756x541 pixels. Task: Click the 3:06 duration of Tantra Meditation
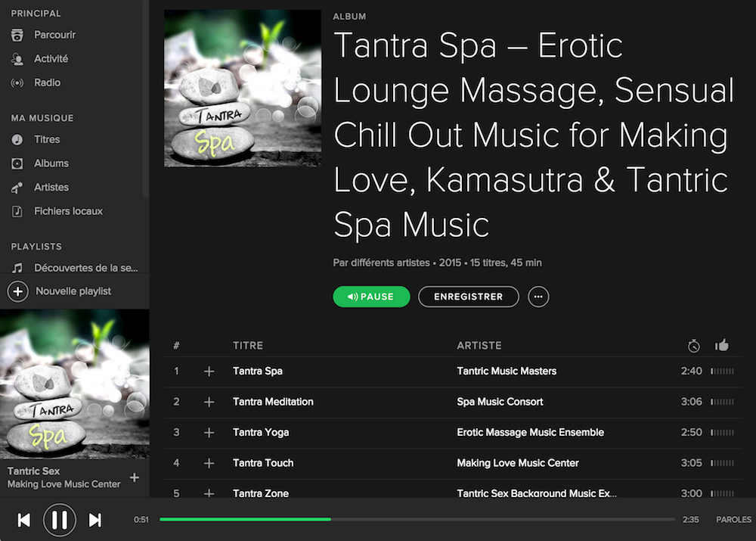(x=692, y=402)
